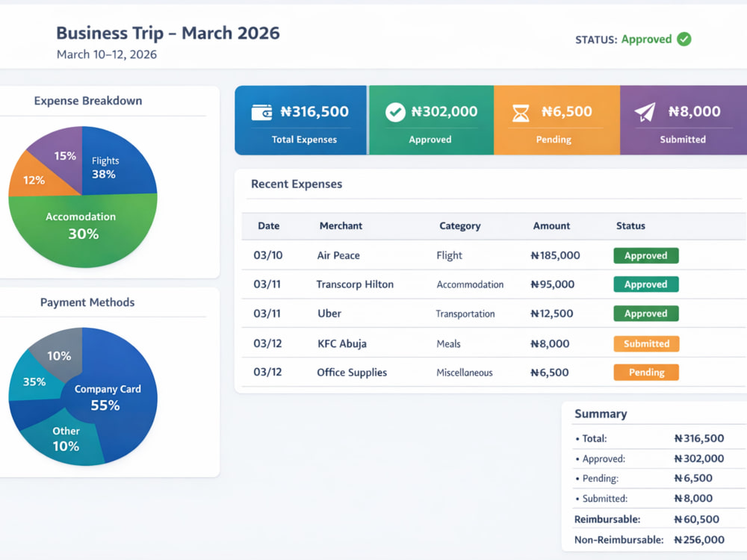Click the 03/10 date cell
Viewport: 747px width, 560px height.
click(267, 255)
